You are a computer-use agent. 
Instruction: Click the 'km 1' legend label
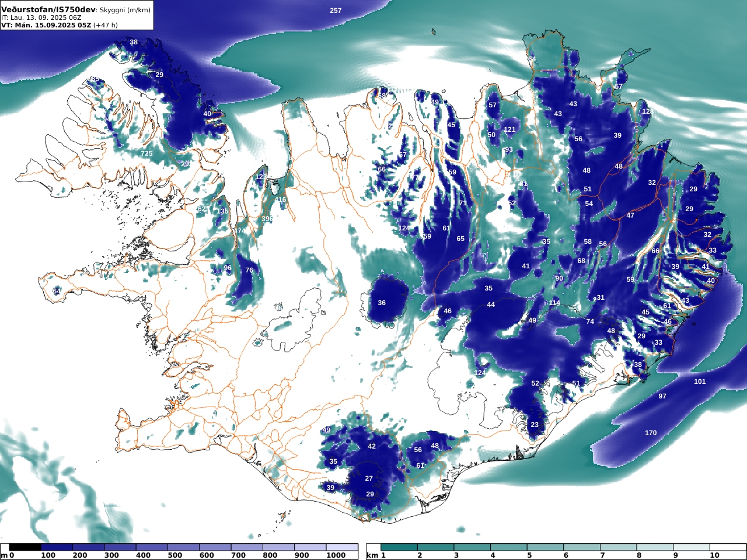click(376, 555)
